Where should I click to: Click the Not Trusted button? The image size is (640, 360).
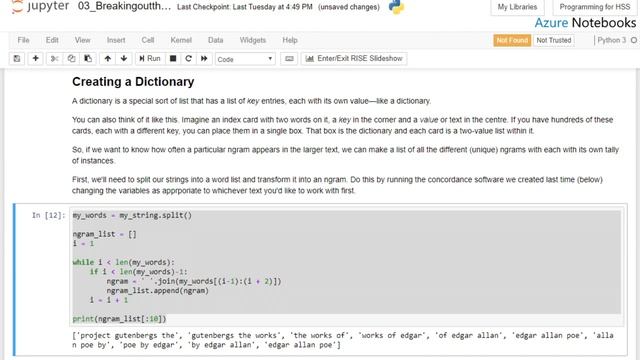554,40
